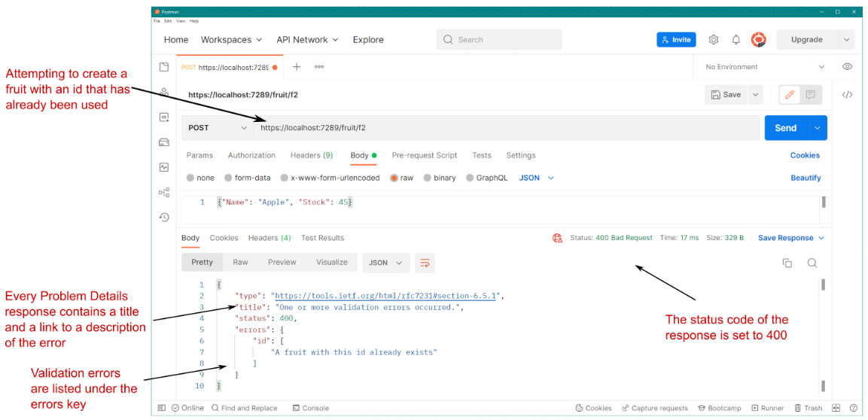Viewport: 868px width, 420px height.
Task: Switch to the Tests tab
Action: (x=482, y=156)
